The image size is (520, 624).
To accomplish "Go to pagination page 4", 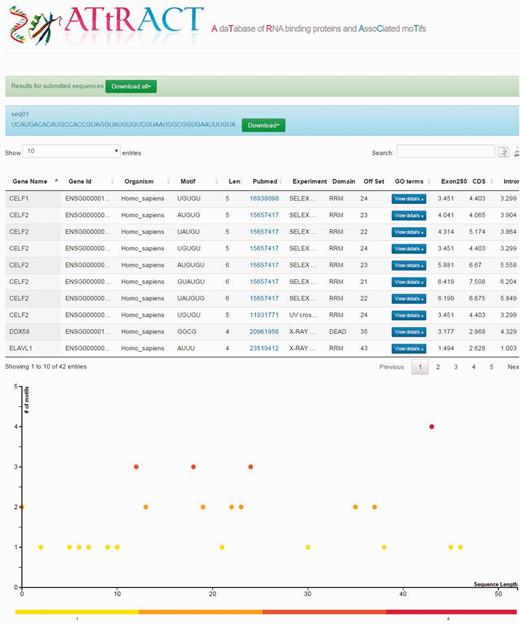I will tap(473, 367).
